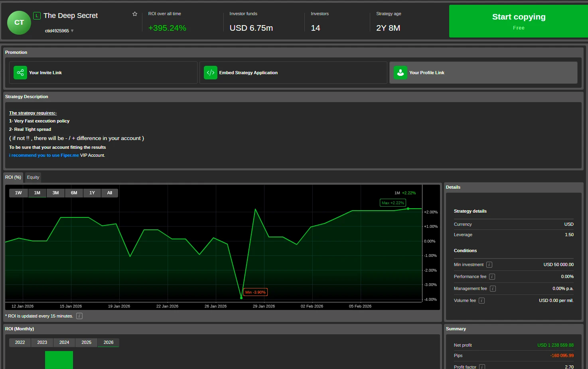Toggle the favorite star for The Deep Secret
The height and width of the screenshot is (369, 588).
134,13
